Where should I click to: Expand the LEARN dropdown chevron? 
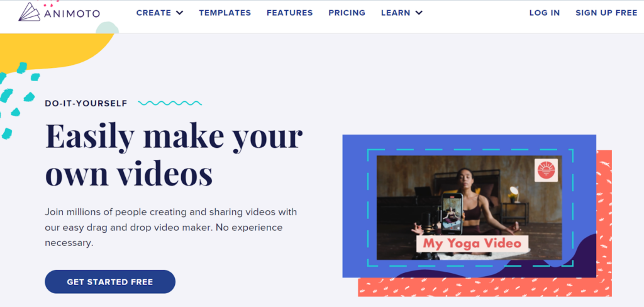point(418,13)
